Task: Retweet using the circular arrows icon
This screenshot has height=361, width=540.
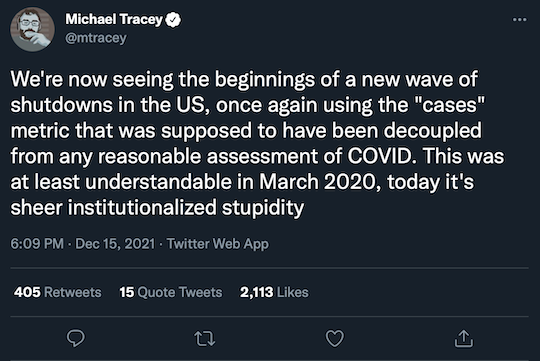Action: [x=205, y=339]
